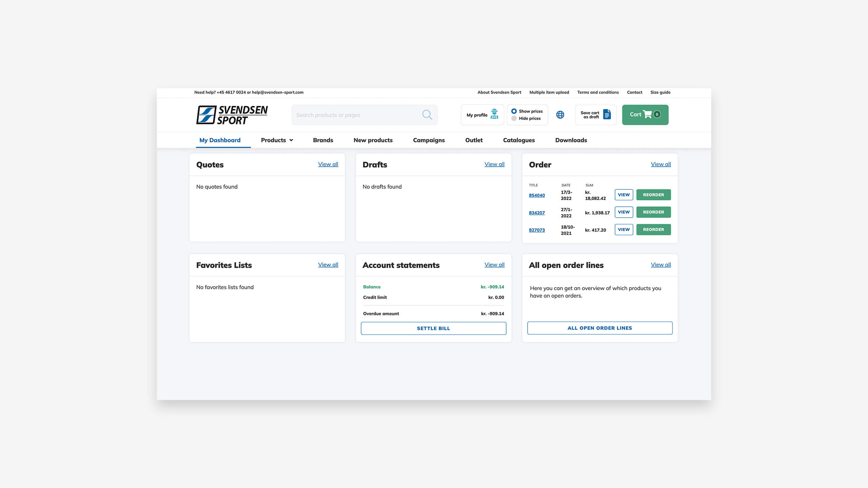This screenshot has height=488, width=868.
Task: Click VIEW for order 827073
Action: point(624,229)
